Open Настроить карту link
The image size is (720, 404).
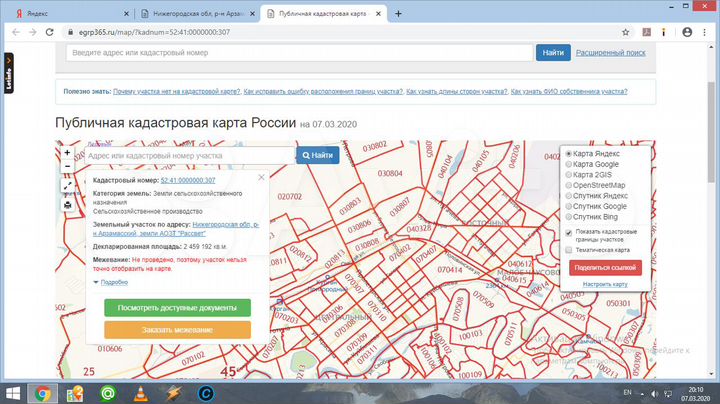click(605, 285)
